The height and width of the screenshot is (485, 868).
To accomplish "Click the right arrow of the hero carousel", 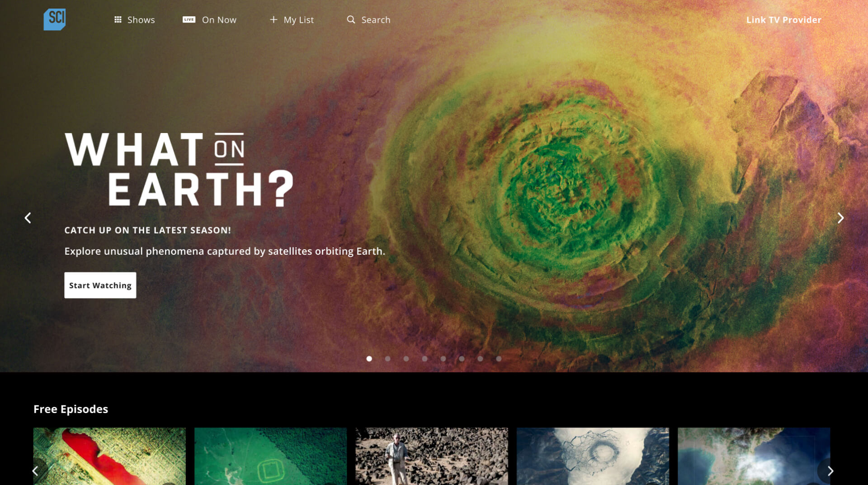I will tap(840, 218).
